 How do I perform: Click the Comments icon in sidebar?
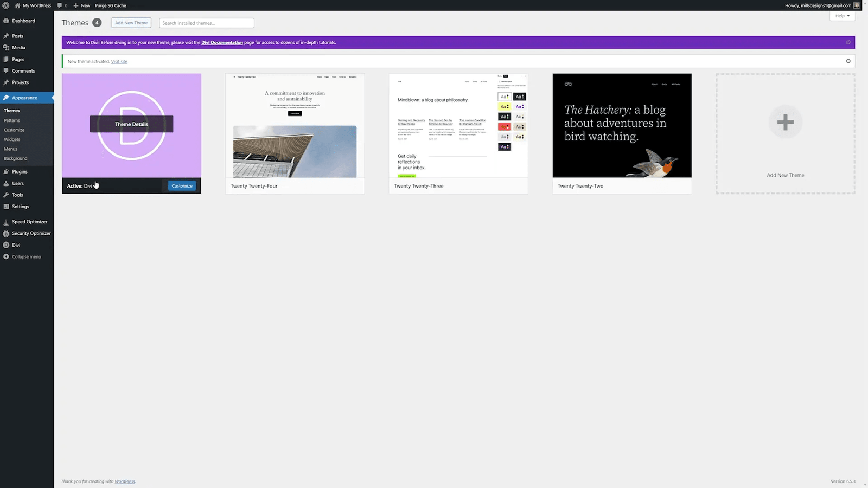pyautogui.click(x=6, y=71)
